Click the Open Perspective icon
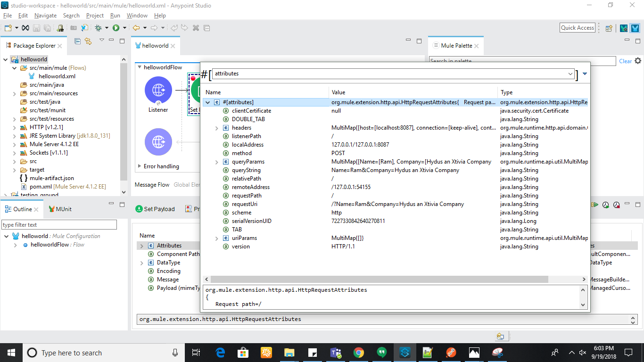 pos(609,28)
